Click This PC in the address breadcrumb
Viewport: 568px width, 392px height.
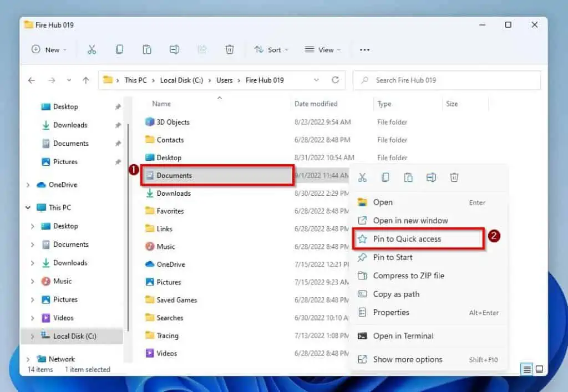point(136,80)
